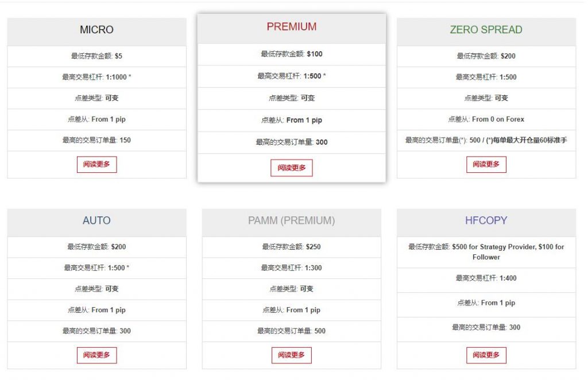Click the MICRO $5 minimum deposit row
The image size is (588, 380).
point(96,56)
